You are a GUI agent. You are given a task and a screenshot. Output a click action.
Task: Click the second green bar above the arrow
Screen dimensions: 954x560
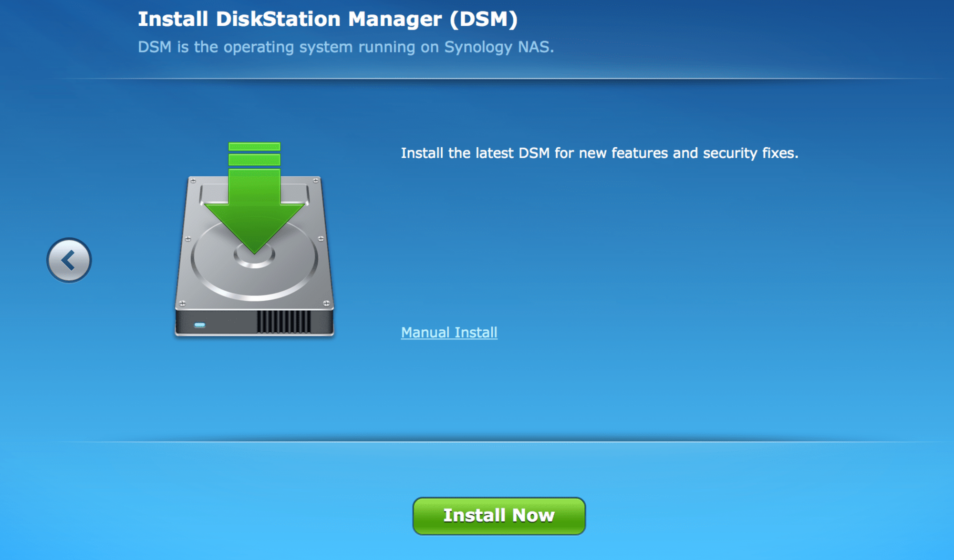[254, 160]
